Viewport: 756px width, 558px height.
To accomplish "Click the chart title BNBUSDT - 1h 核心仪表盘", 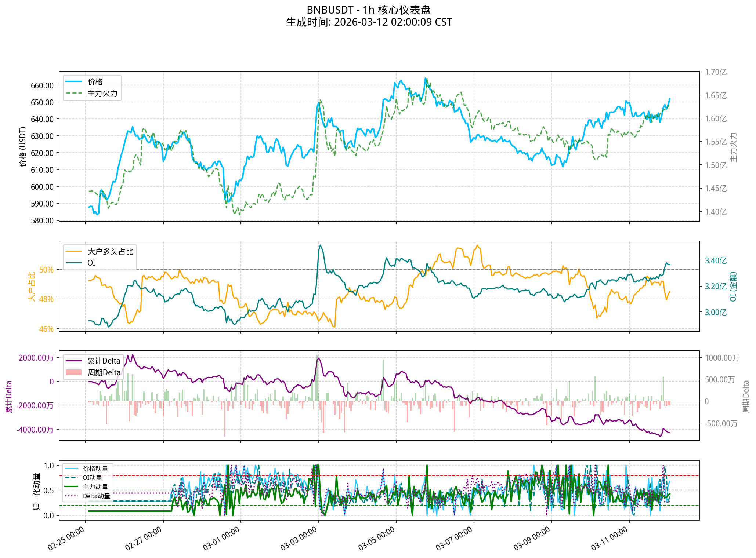I will [369, 10].
